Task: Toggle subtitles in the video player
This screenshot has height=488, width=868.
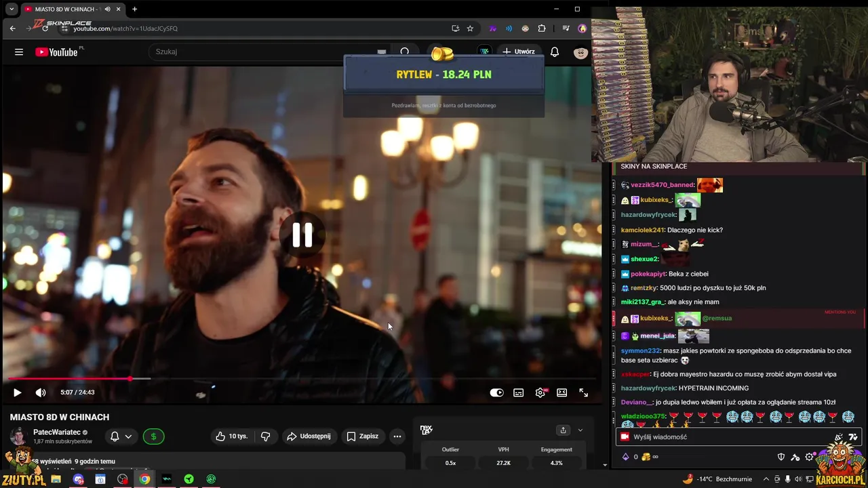Action: pyautogui.click(x=518, y=392)
